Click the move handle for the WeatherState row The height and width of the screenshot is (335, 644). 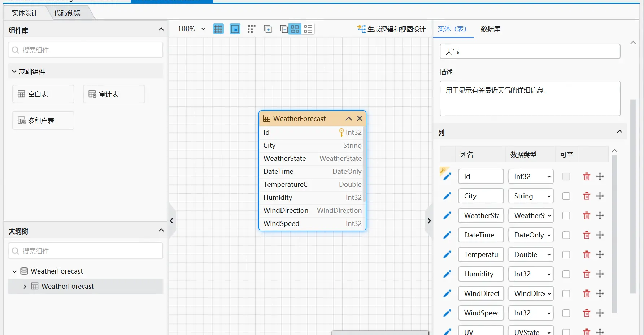(600, 215)
